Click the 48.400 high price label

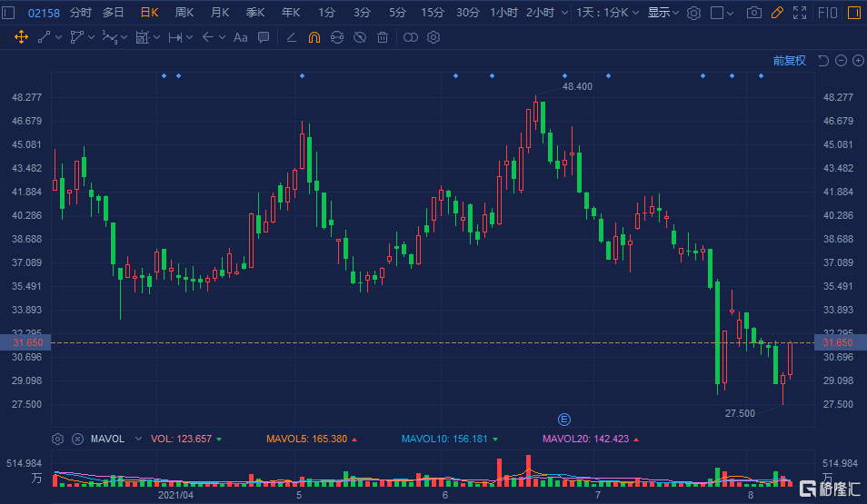577,87
